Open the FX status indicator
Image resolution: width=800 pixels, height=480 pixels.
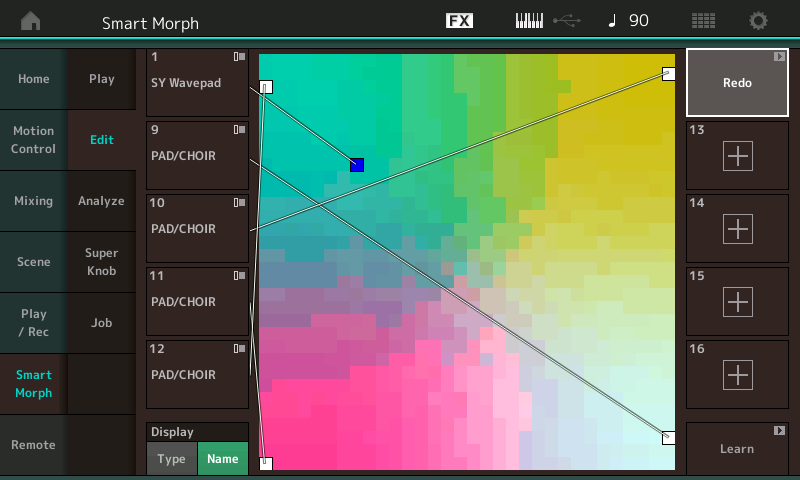point(459,21)
